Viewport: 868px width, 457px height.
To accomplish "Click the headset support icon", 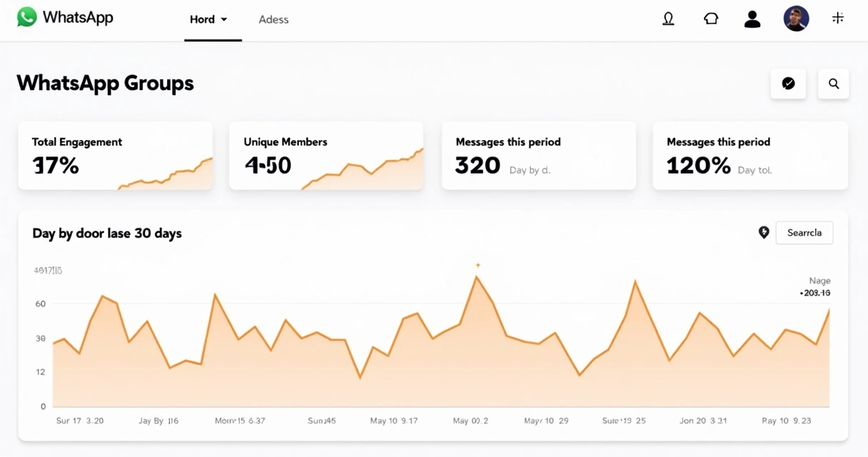I will click(x=711, y=19).
